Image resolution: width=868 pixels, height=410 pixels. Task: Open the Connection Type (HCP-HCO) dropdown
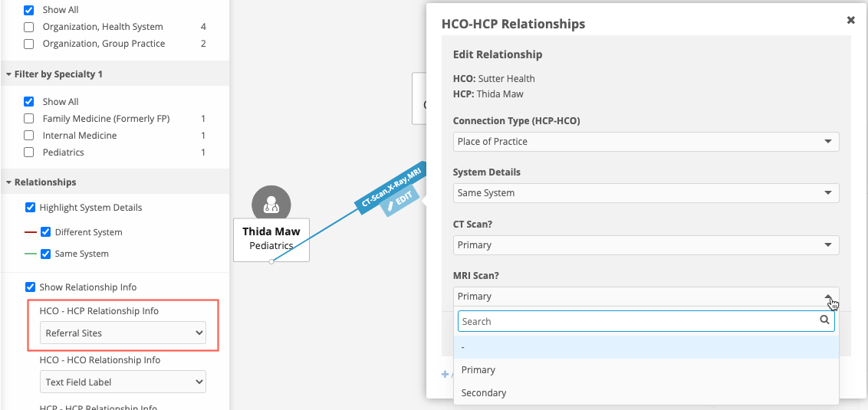(x=646, y=142)
